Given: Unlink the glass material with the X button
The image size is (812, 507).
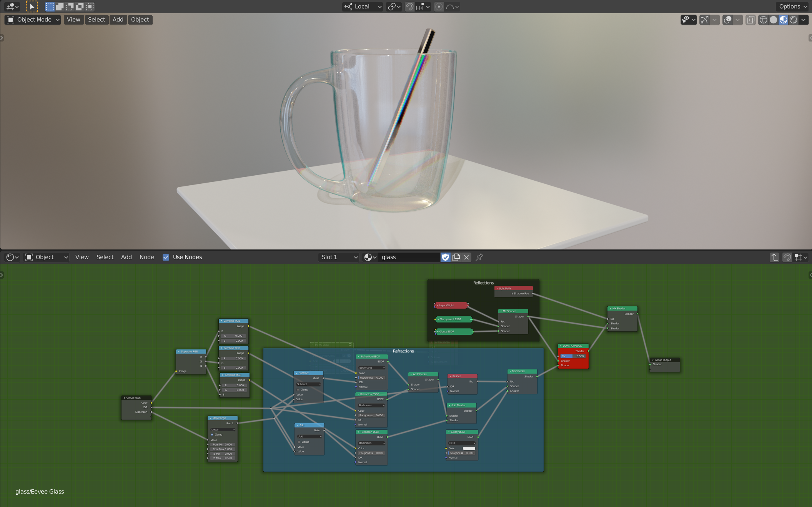Looking at the screenshot, I should click(466, 257).
